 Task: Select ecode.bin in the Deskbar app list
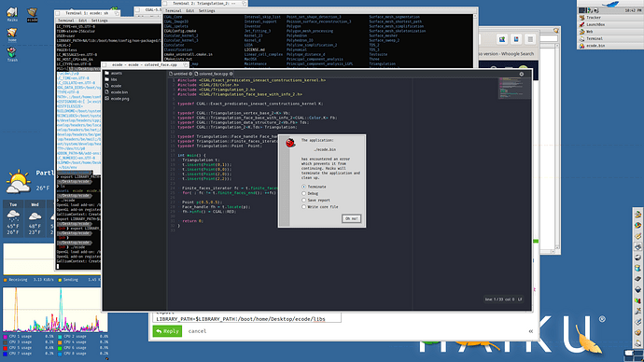(610, 46)
